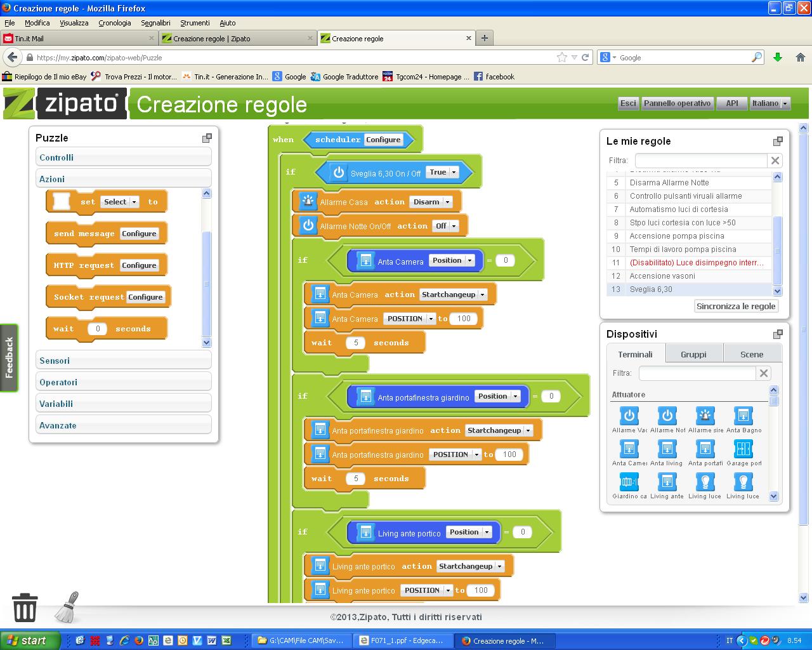812x650 pixels.
Task: Detach the Puzzle panel with its corner icon
Action: 206,138
